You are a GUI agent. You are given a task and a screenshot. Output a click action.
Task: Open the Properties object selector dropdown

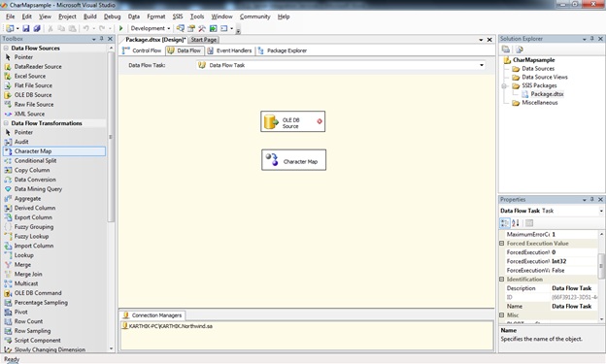[x=601, y=211]
